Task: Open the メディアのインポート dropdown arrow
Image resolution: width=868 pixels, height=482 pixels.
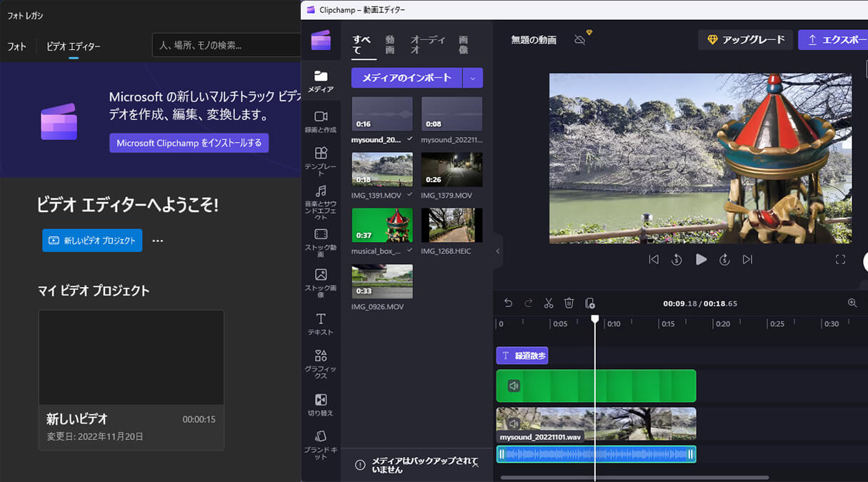Action: [474, 77]
